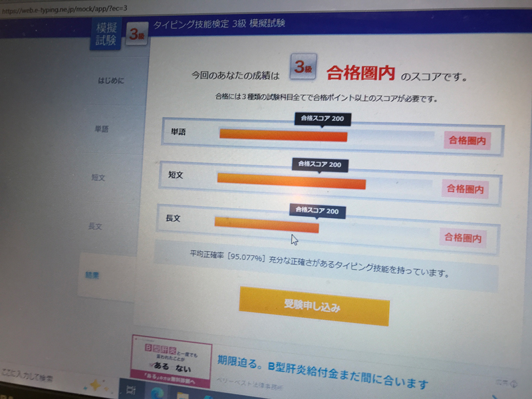Click the ad info icon labeled 広告
532x399 pixels.
tap(507, 384)
